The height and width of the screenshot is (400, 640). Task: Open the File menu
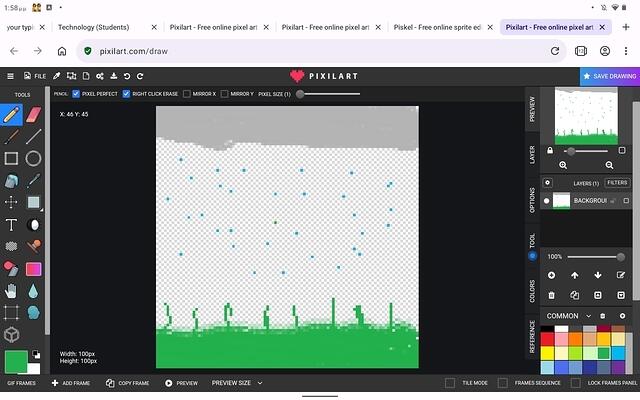pyautogui.click(x=35, y=76)
